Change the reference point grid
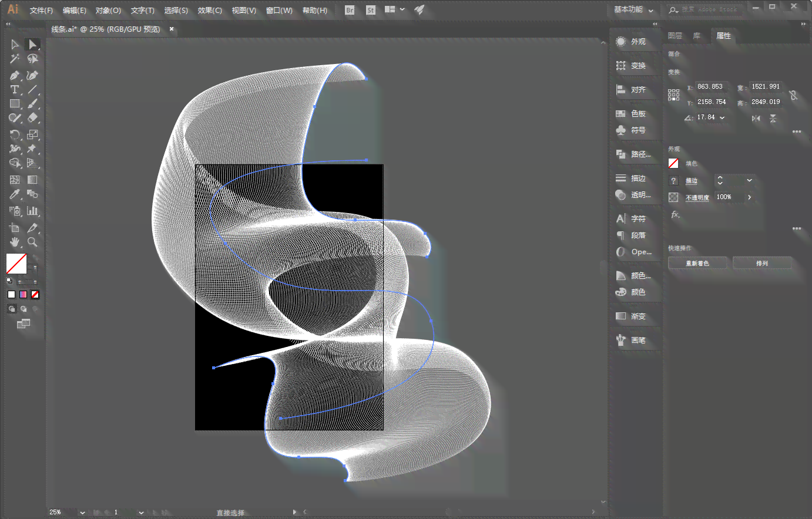The height and width of the screenshot is (519, 812). 674,95
